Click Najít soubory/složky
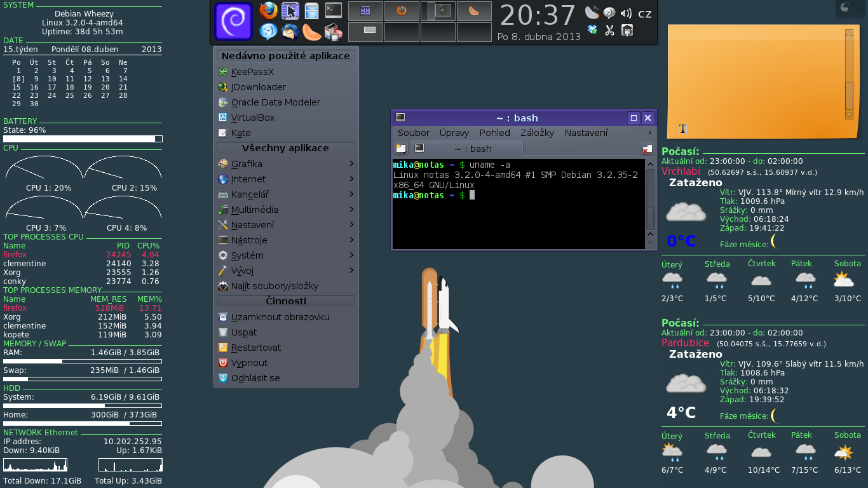Screen dimensions: 868x488 click(286, 286)
